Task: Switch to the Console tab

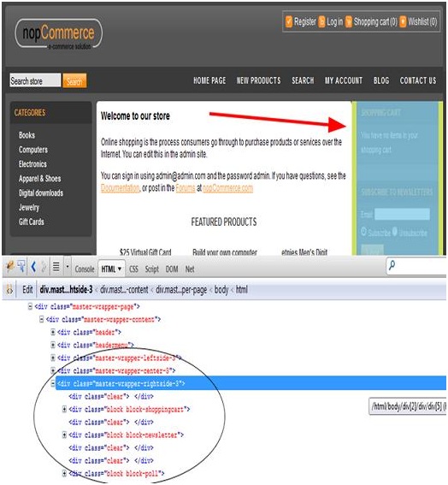Action: (85, 269)
